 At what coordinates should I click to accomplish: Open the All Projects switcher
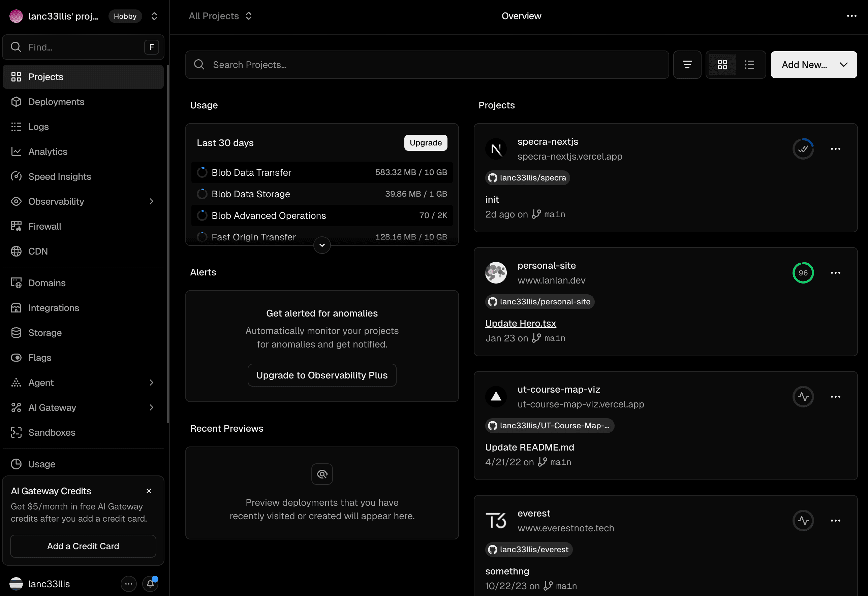point(220,16)
